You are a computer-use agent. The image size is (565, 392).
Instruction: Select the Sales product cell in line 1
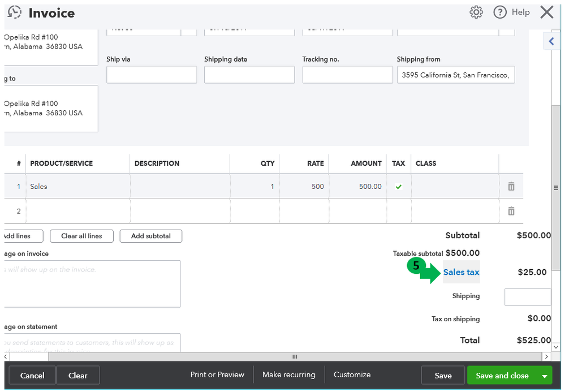click(x=78, y=186)
